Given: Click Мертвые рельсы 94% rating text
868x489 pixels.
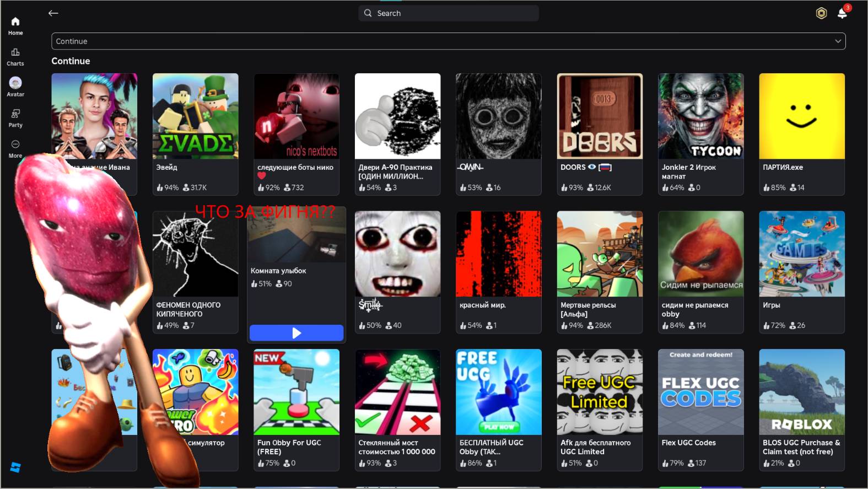Looking at the screenshot, I should 576,325.
